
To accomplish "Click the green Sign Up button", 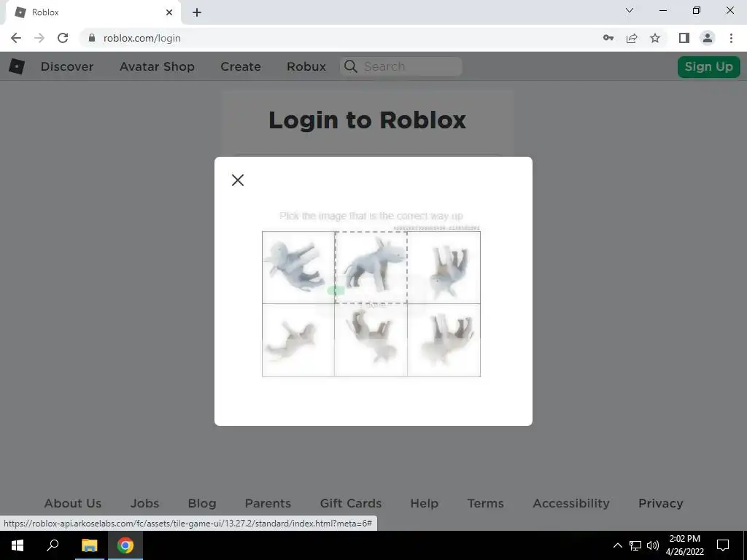I will point(709,66).
